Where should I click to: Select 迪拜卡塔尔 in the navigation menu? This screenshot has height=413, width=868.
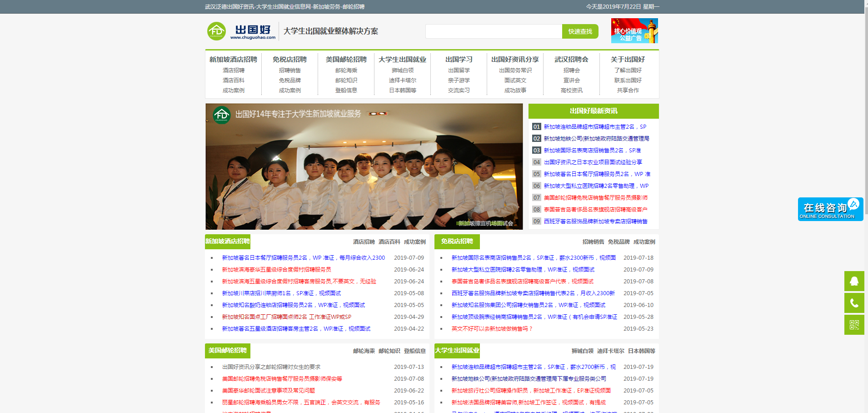tap(402, 81)
